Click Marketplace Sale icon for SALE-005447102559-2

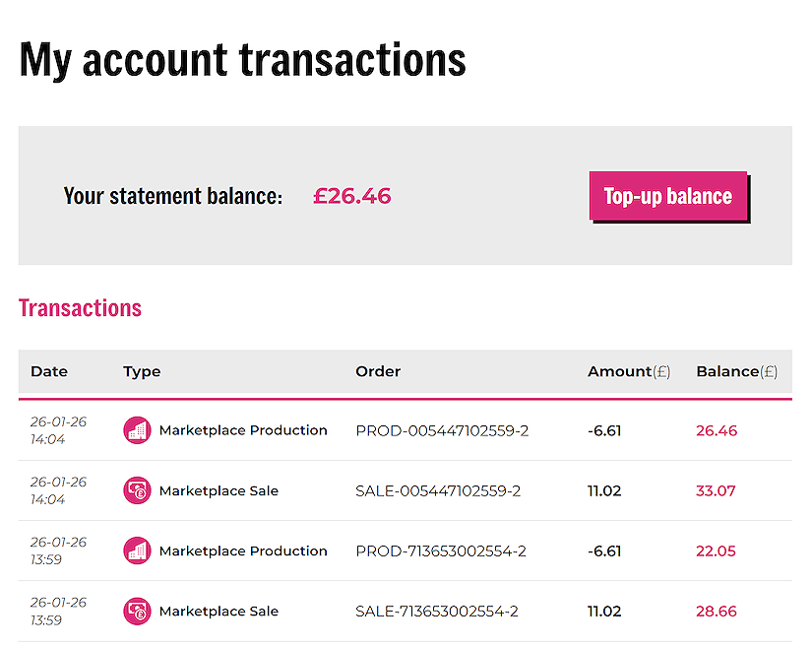pos(137,490)
